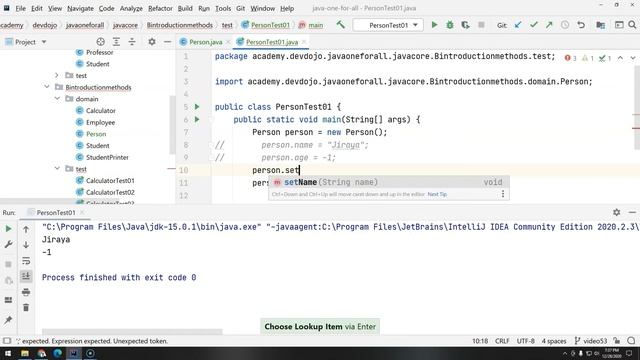The height and width of the screenshot is (360, 640).
Task: Collapse all icon in Project panel
Action: (132, 42)
